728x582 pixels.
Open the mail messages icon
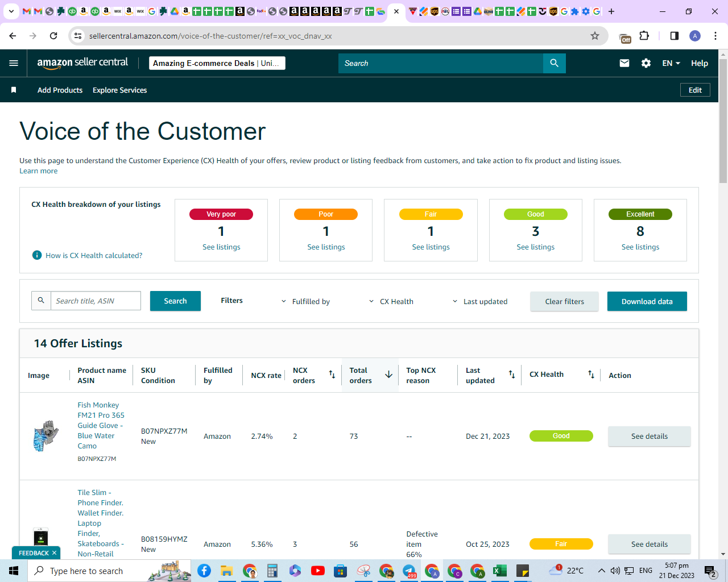coord(624,63)
